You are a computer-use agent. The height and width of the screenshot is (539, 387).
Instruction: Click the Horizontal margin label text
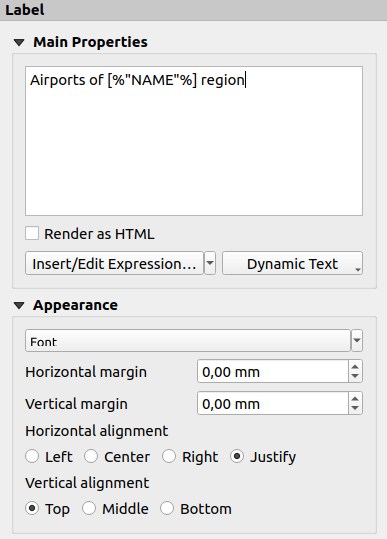tap(86, 372)
